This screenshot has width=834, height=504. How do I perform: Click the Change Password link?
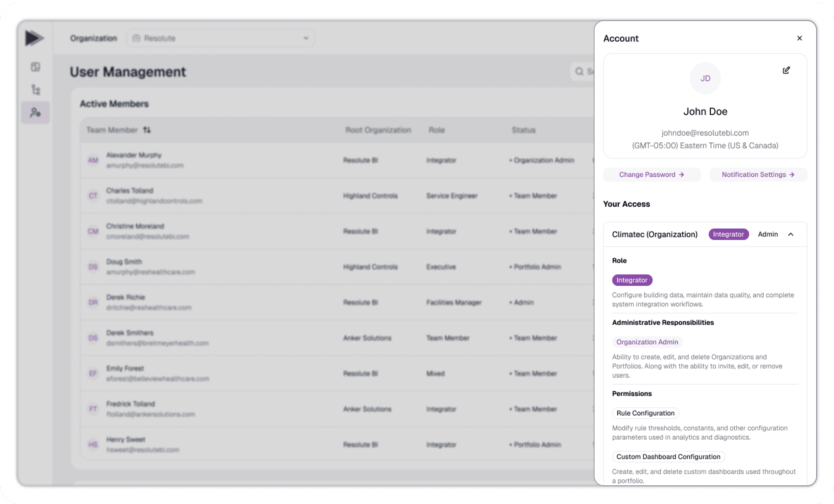pos(652,175)
